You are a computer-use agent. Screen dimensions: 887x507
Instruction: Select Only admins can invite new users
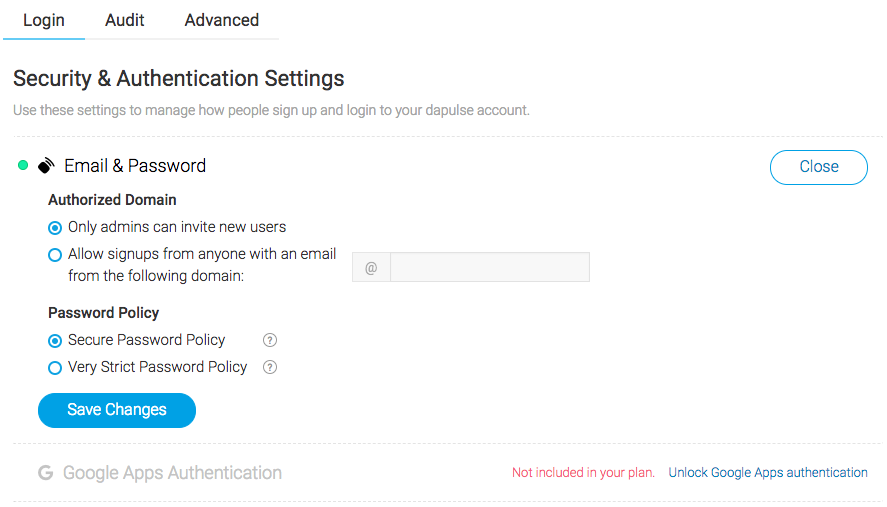click(x=55, y=228)
